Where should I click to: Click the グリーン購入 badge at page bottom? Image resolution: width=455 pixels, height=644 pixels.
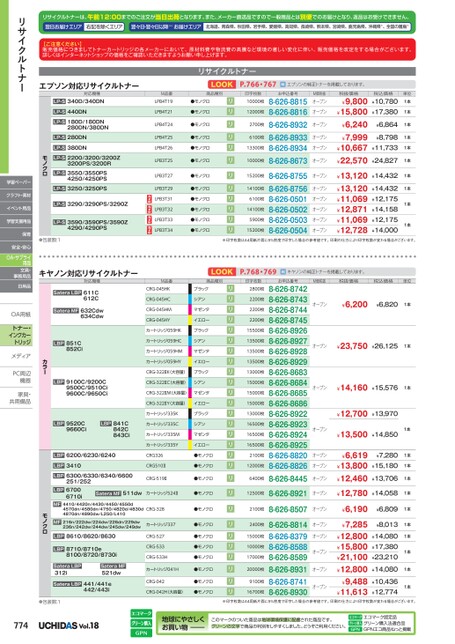pyautogui.click(x=141, y=623)
